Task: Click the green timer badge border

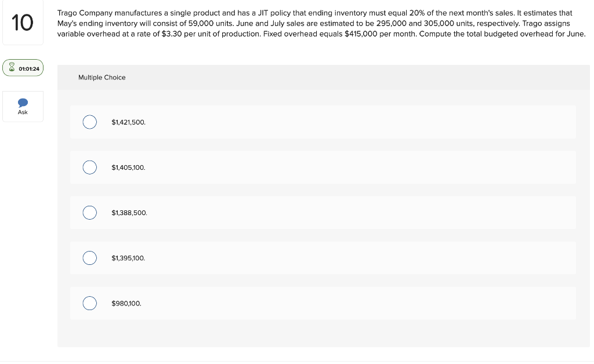Action: click(23, 60)
